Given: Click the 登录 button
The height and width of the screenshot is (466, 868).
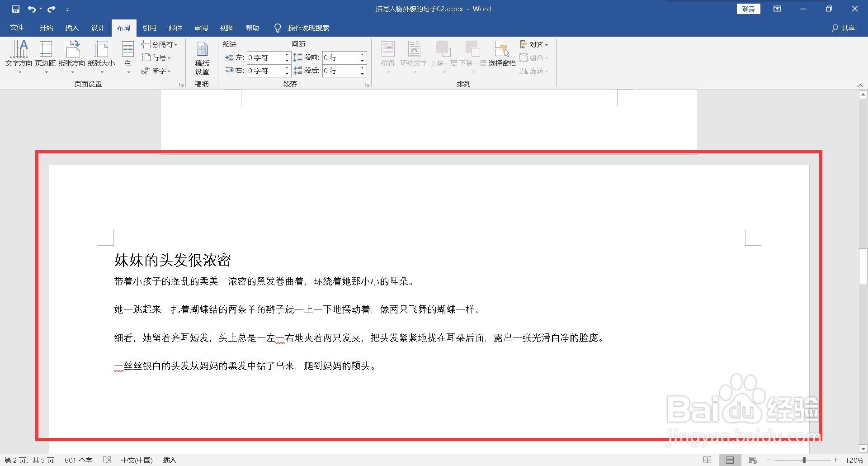Looking at the screenshot, I should tap(748, 9).
